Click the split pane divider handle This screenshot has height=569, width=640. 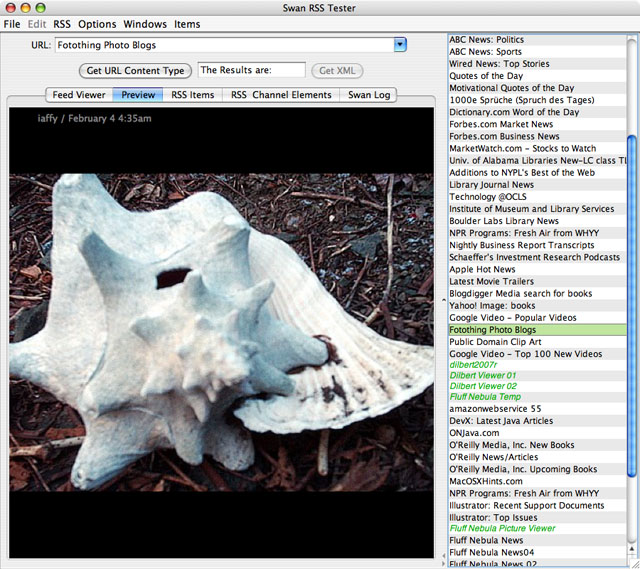point(443,300)
